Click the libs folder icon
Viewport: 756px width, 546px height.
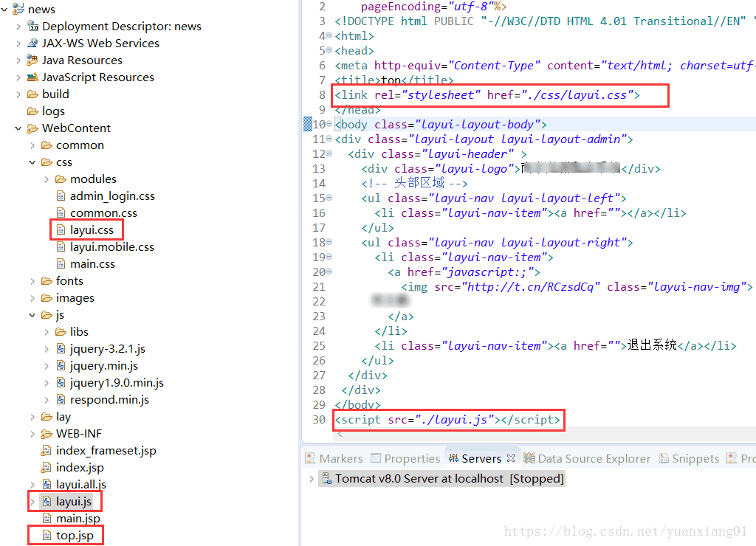click(61, 331)
